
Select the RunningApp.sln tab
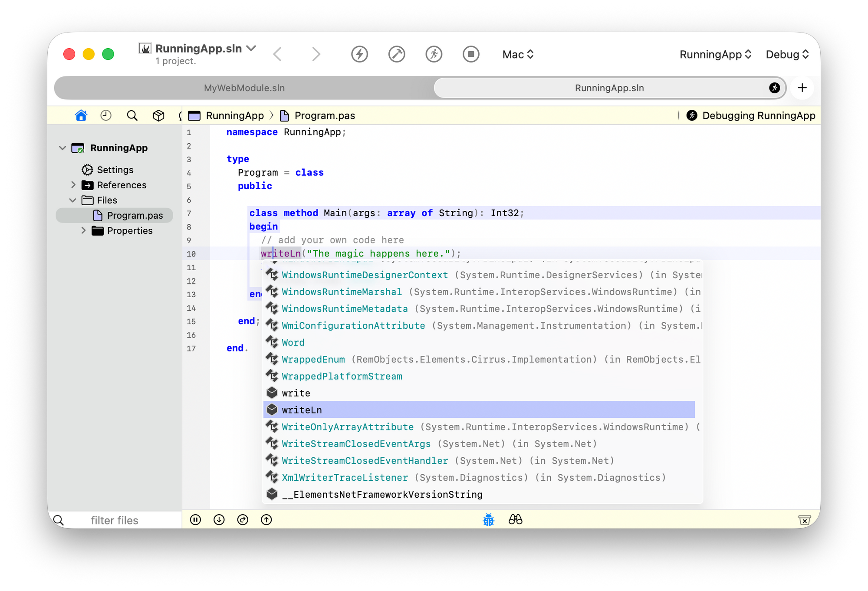pyautogui.click(x=609, y=88)
